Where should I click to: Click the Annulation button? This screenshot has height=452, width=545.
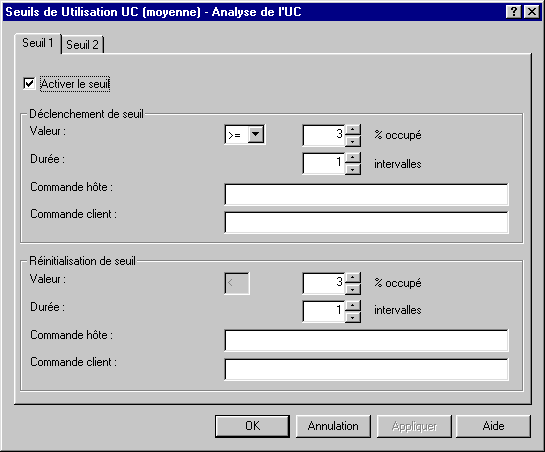pos(333,426)
